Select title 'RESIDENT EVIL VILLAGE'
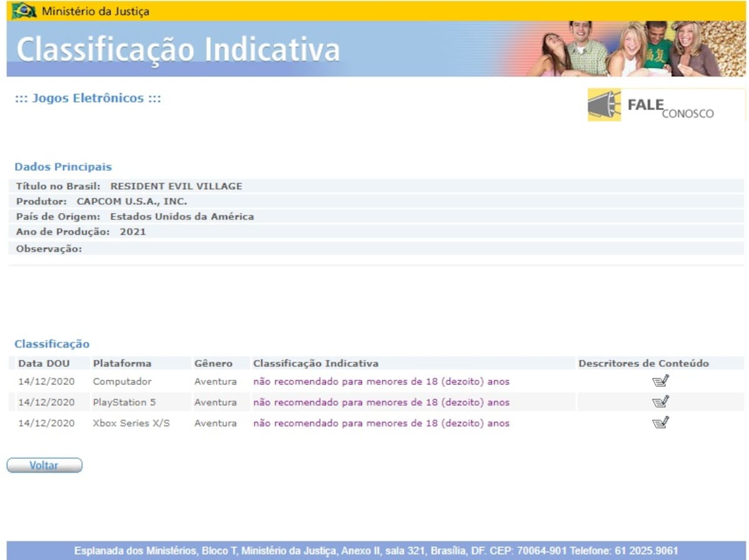 [x=176, y=186]
